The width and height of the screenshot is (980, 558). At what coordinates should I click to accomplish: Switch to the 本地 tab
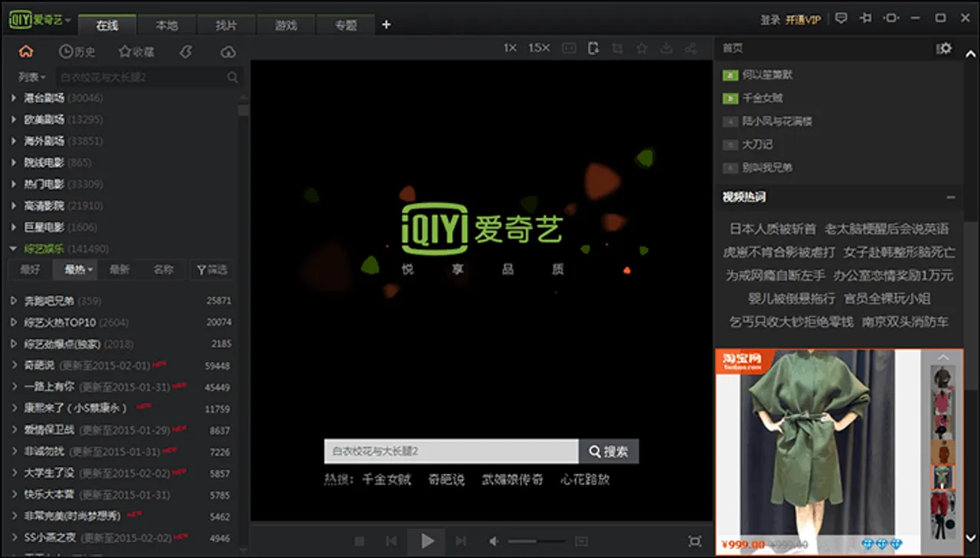(167, 24)
